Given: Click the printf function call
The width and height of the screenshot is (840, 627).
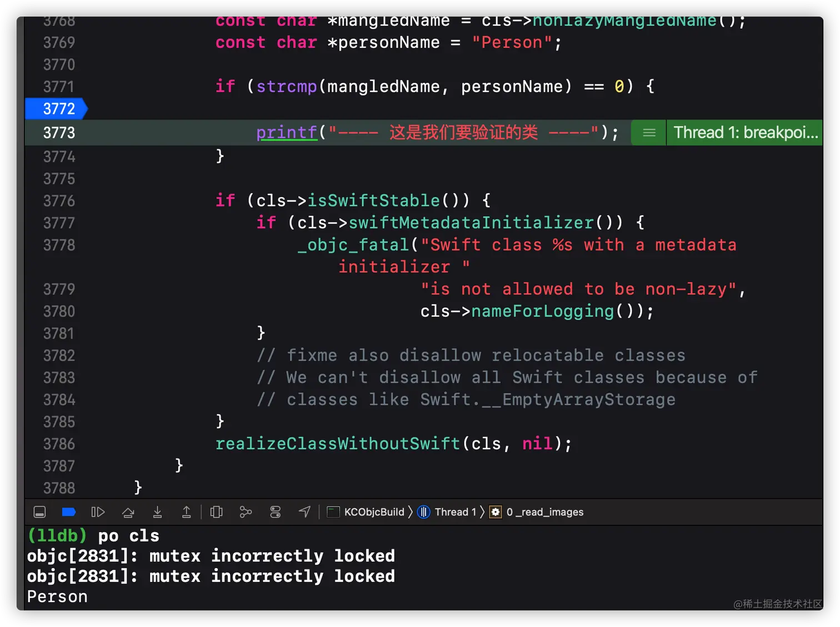Looking at the screenshot, I should (x=287, y=133).
